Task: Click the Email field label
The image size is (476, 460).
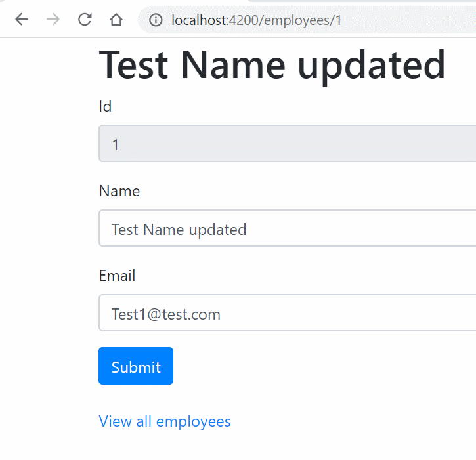Action: coord(117,276)
